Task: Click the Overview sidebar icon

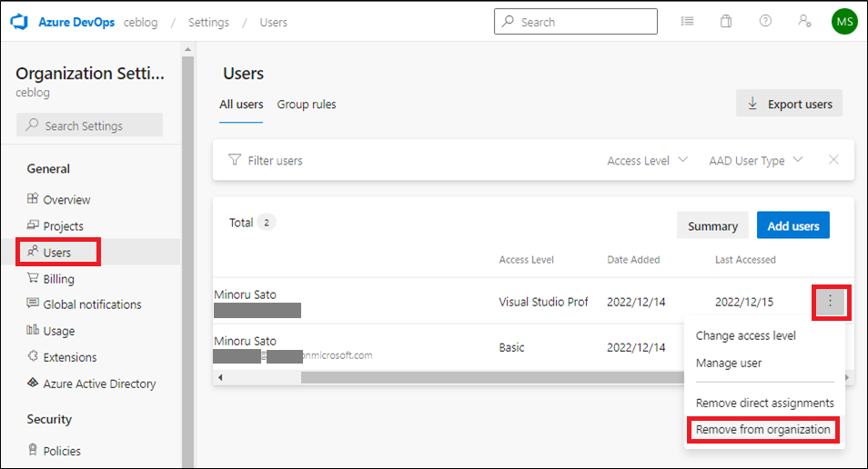Action: point(33,198)
